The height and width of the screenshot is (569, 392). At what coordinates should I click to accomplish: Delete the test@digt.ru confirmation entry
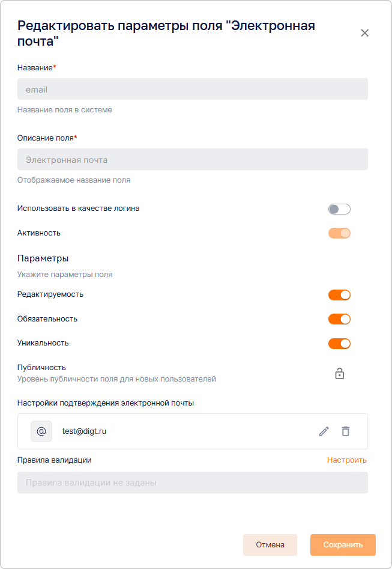[x=345, y=431]
